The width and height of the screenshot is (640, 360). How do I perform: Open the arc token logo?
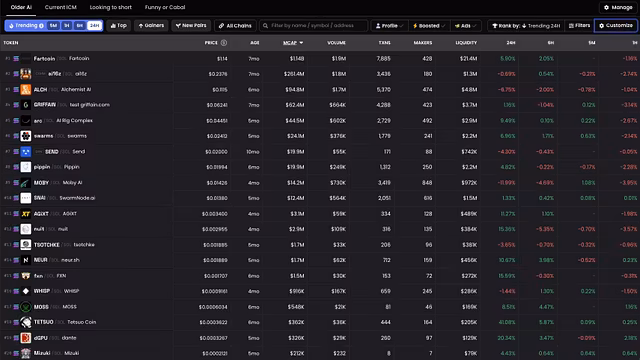click(x=26, y=120)
